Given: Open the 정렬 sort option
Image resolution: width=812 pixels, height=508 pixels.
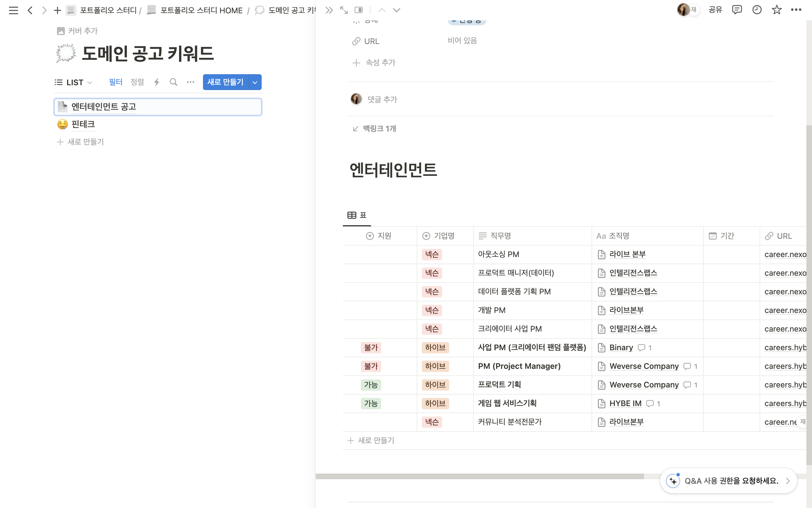Looking at the screenshot, I should pyautogui.click(x=137, y=82).
